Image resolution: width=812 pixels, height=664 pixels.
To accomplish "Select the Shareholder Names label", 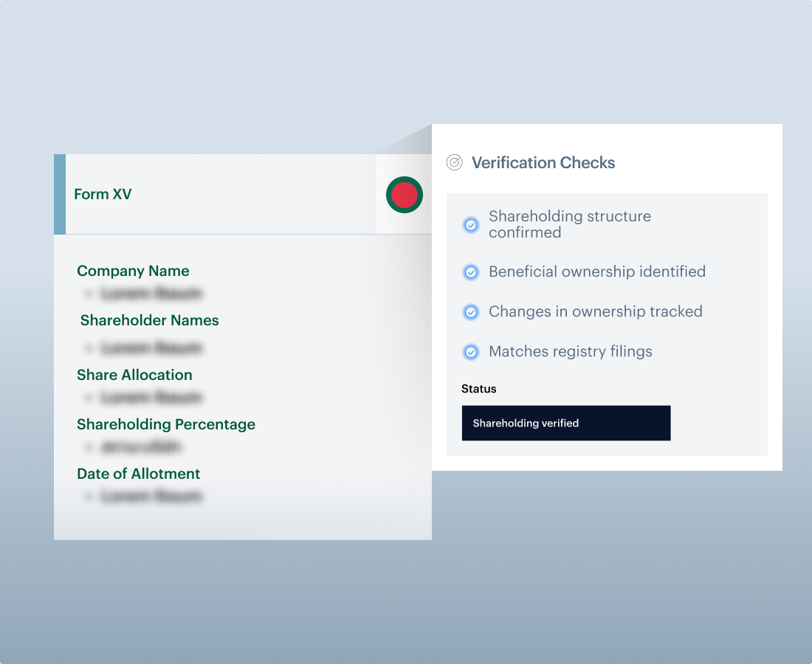I will tap(150, 320).
